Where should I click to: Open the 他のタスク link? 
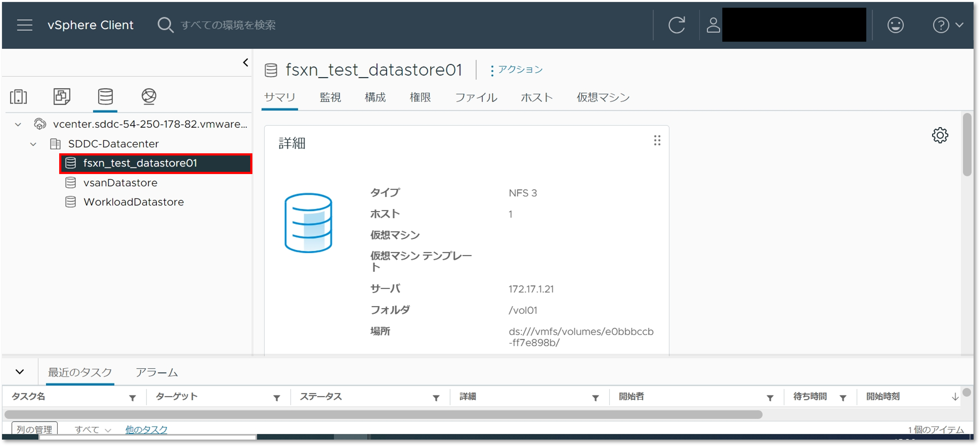(146, 430)
